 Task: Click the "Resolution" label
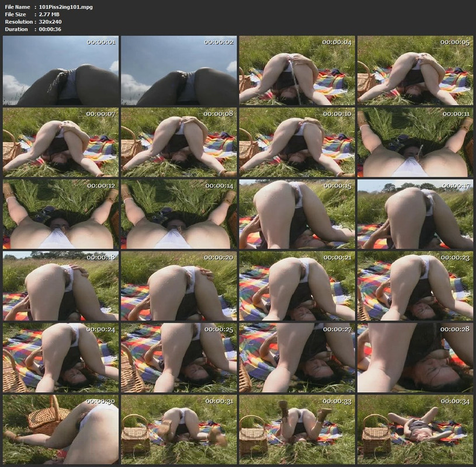coord(19,22)
